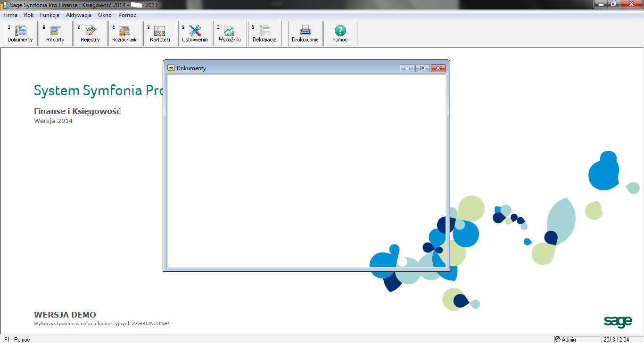Open the Rejestry VAT icon
The height and width of the screenshot is (343, 644).
point(90,31)
